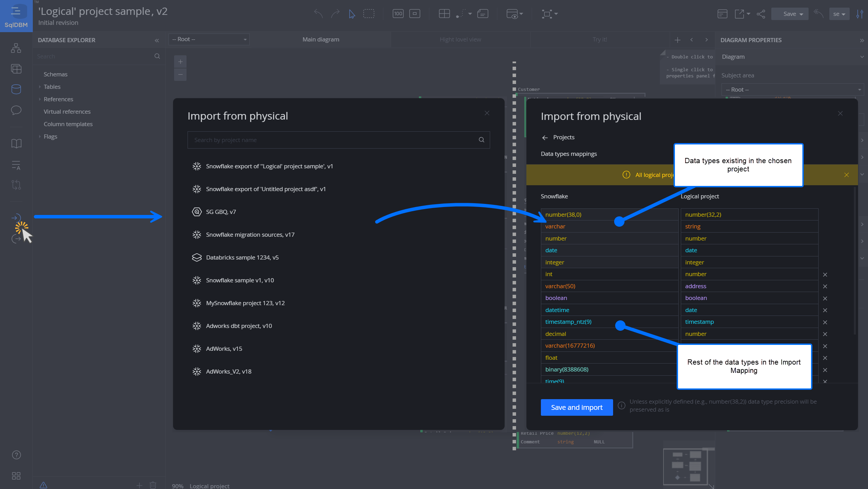Screen dimensions: 868x489
Task: Click the Save and import button
Action: coord(576,407)
